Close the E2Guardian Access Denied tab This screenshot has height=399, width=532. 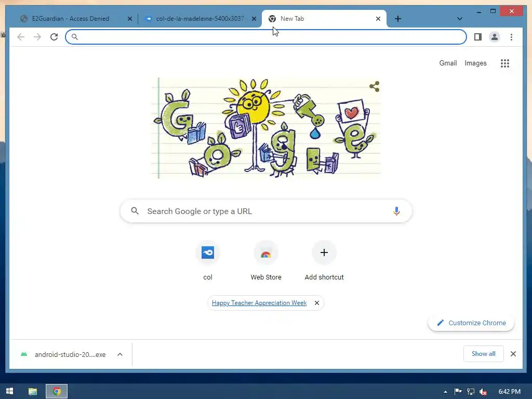pyautogui.click(x=129, y=19)
